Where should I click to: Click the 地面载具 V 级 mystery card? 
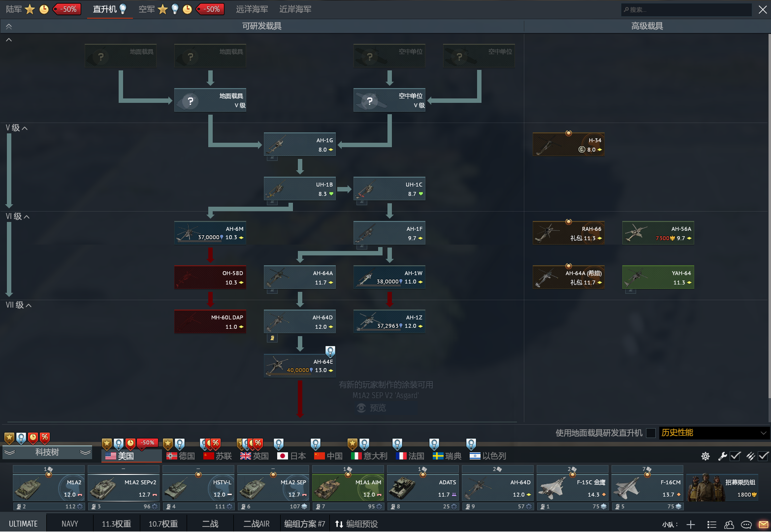210,100
